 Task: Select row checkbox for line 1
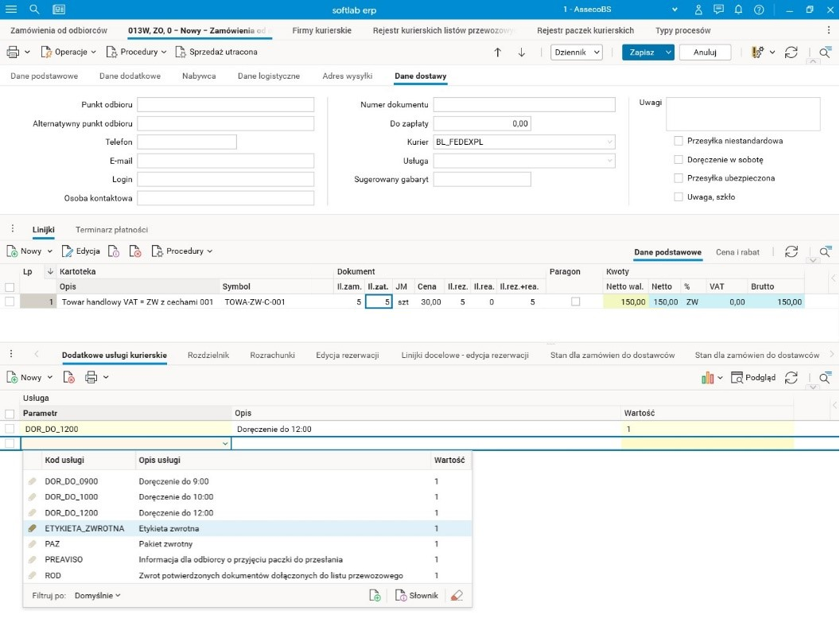(10, 302)
